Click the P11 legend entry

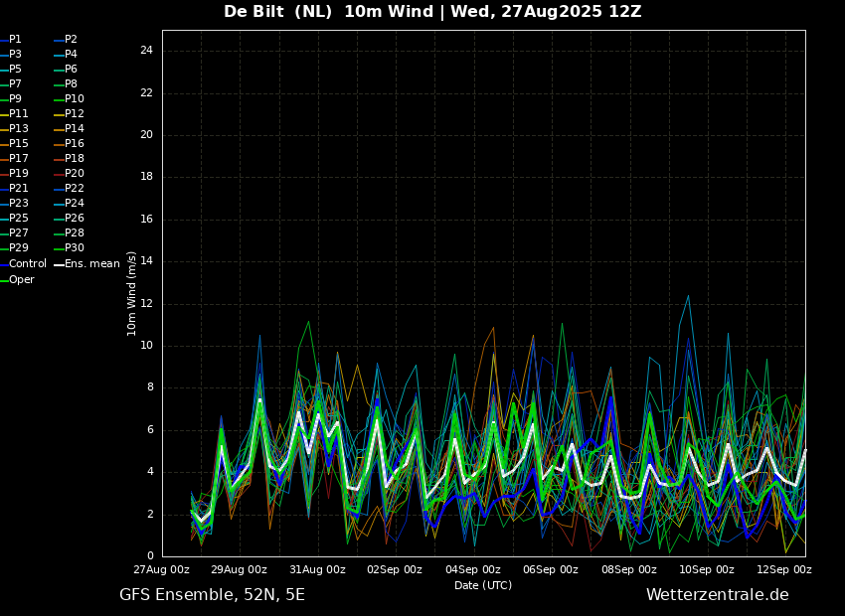click(x=15, y=113)
